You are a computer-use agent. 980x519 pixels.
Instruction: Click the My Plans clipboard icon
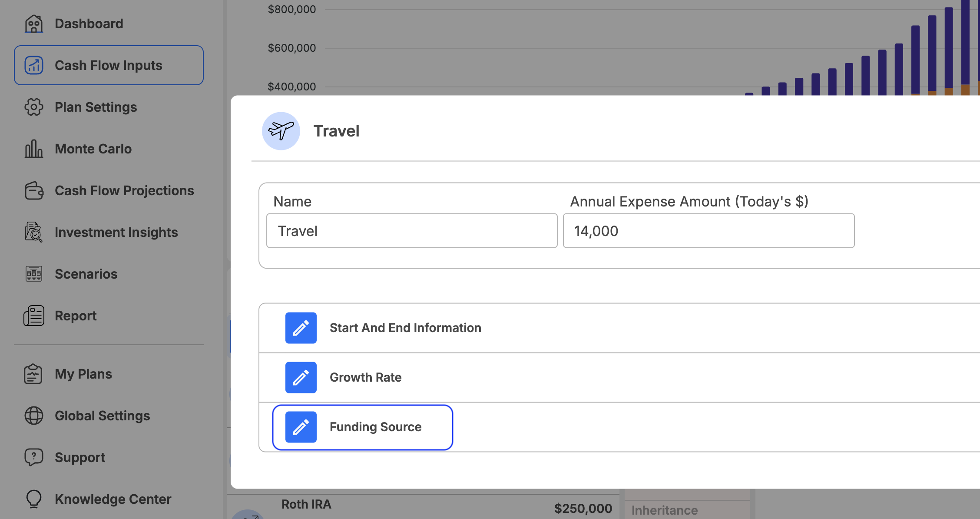click(33, 374)
